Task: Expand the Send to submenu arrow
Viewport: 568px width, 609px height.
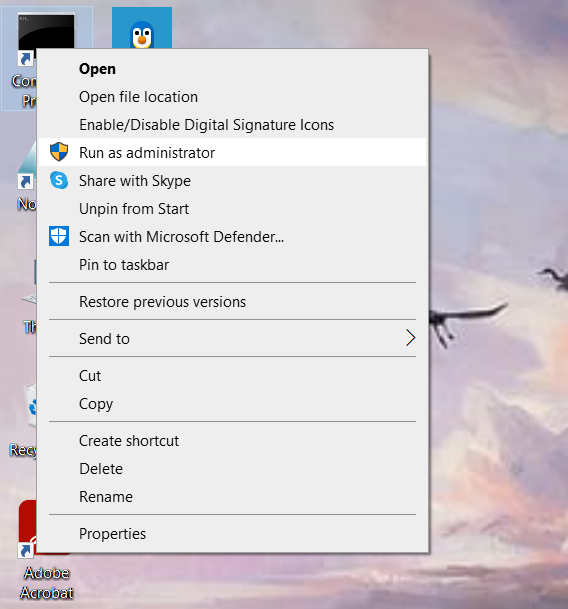Action: point(410,338)
